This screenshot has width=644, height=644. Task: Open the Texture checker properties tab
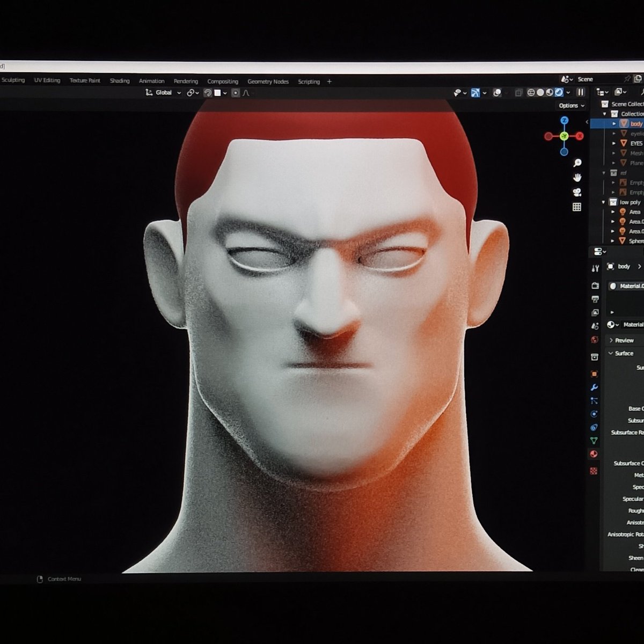tap(594, 471)
